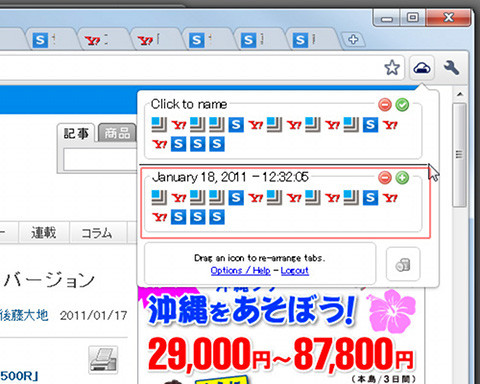
Task: Open the 連載 navigation item
Action: (x=44, y=233)
